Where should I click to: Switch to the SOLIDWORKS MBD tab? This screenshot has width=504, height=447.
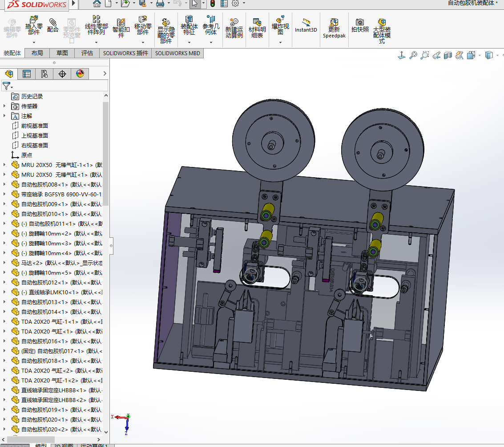[177, 53]
